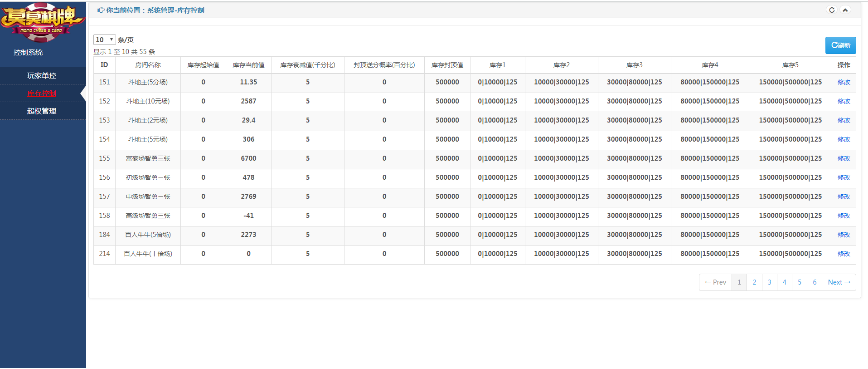Select 库存控制 in the sidebar
The height and width of the screenshot is (369, 868).
click(x=42, y=93)
